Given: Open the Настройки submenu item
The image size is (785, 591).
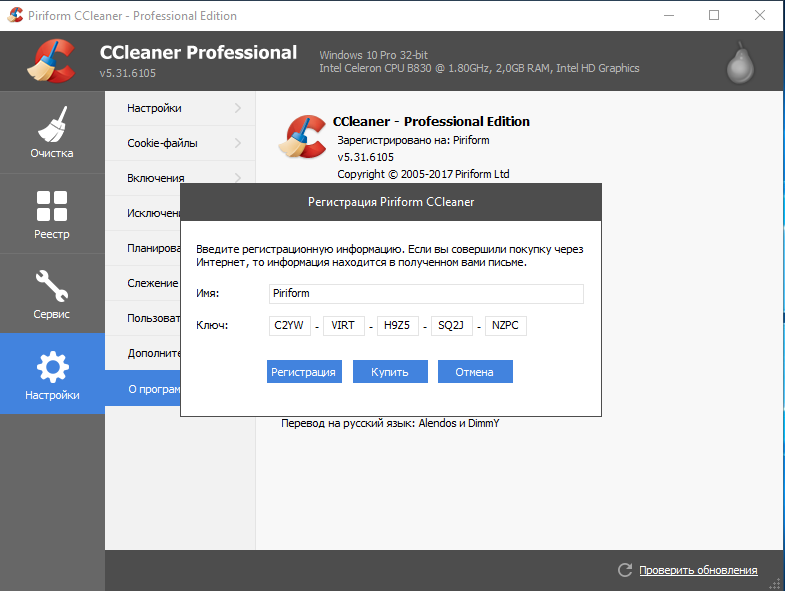Looking at the screenshot, I should (155, 108).
